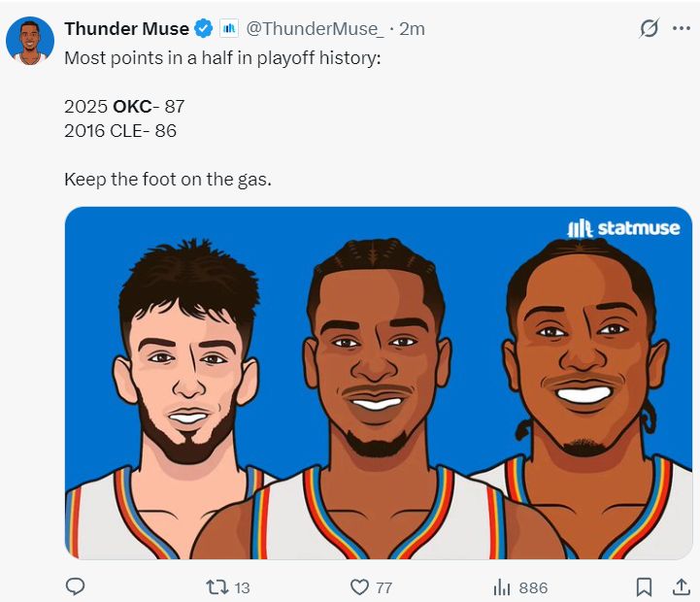
Task: Click the blue verified checkmark badge
Action: (204, 28)
